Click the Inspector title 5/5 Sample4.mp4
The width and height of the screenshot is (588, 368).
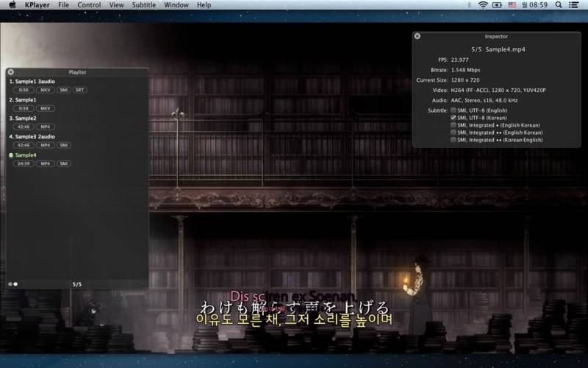[498, 49]
